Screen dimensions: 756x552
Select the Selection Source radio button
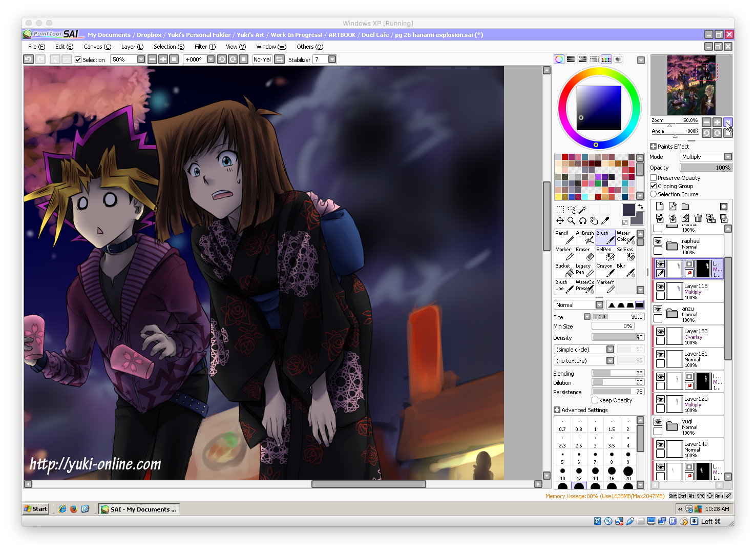coord(654,194)
